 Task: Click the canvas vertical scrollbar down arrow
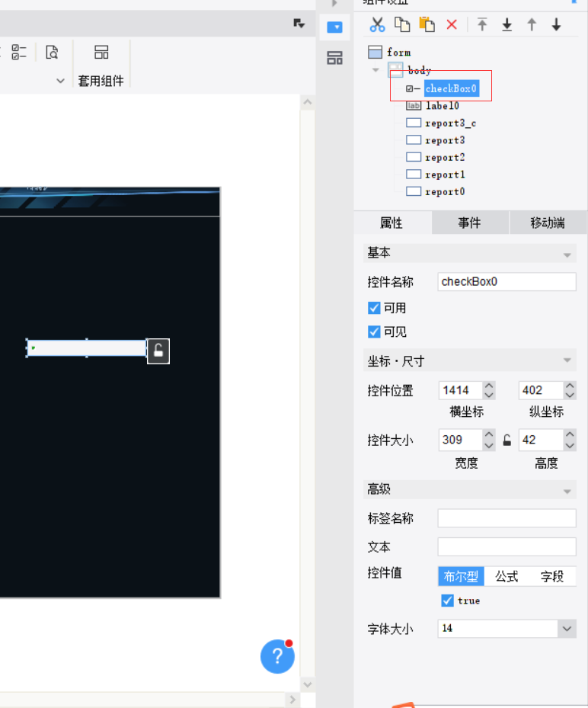308,684
